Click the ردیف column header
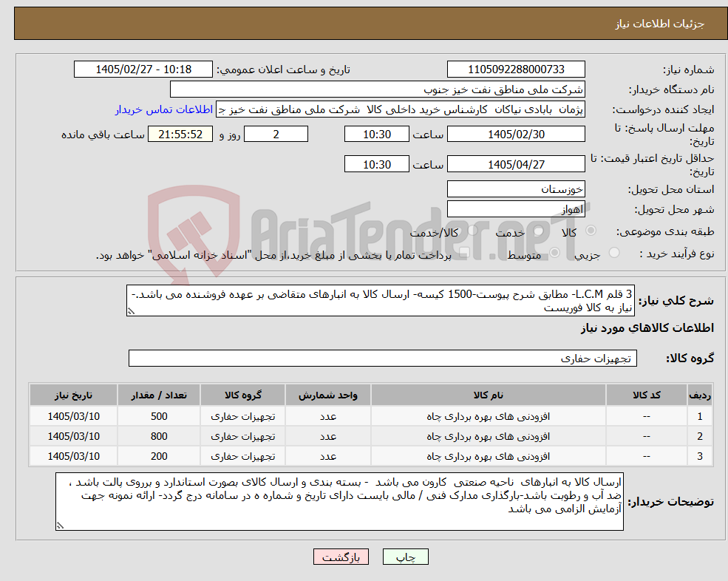Image resolution: width=728 pixels, height=581 pixels. click(700, 395)
